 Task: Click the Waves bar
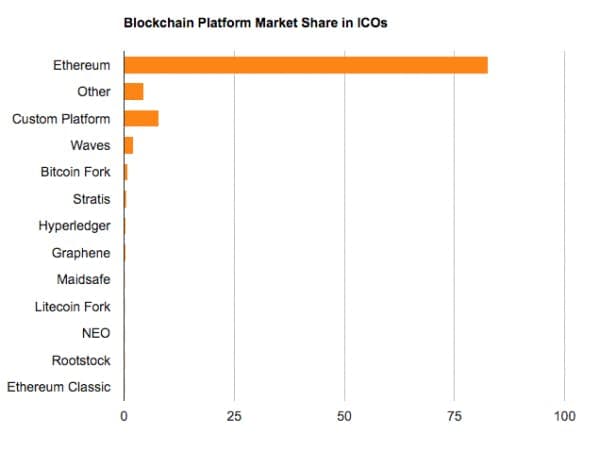pyautogui.click(x=129, y=145)
